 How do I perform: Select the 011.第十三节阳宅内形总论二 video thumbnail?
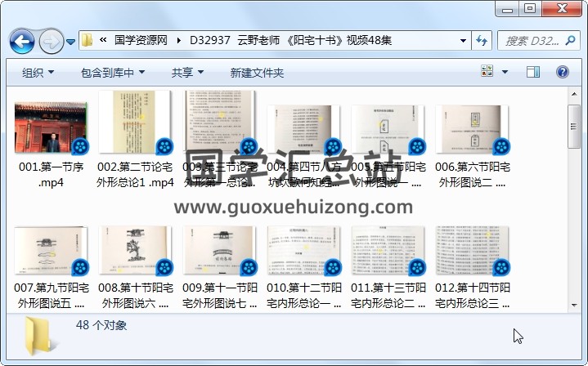pyautogui.click(x=388, y=251)
